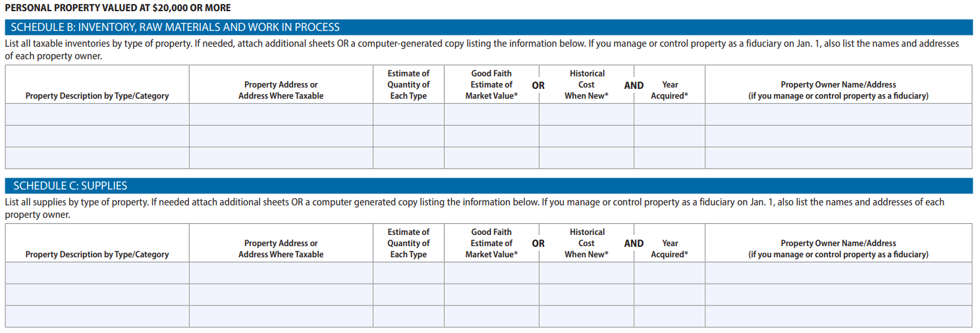980x333 pixels.
Task: Focus Schedule B third row Year Acquired field
Action: point(669,158)
